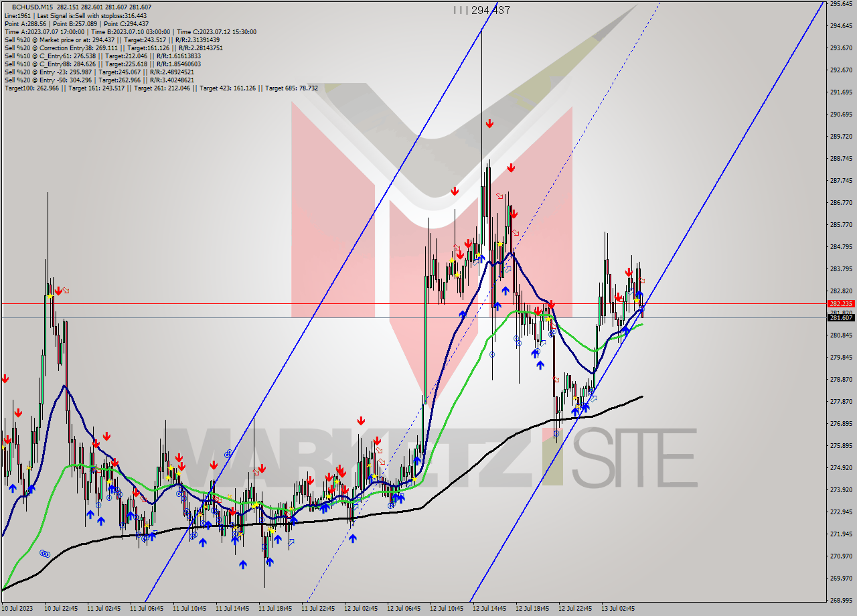Click the '12 Jul 10:45' time label
857x616 pixels.
[x=446, y=609]
